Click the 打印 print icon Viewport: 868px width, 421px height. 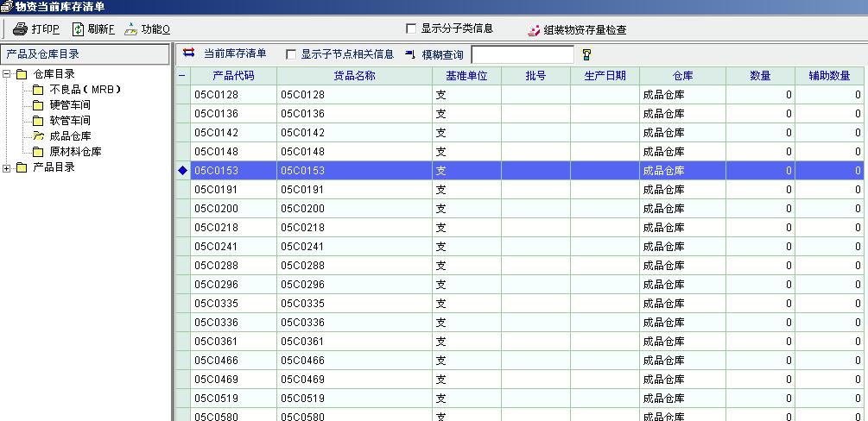coord(20,29)
